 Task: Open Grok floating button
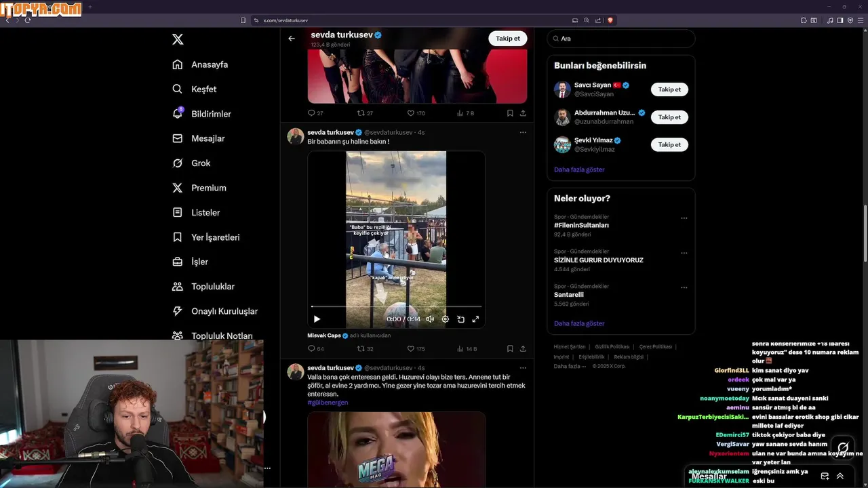[x=843, y=447]
